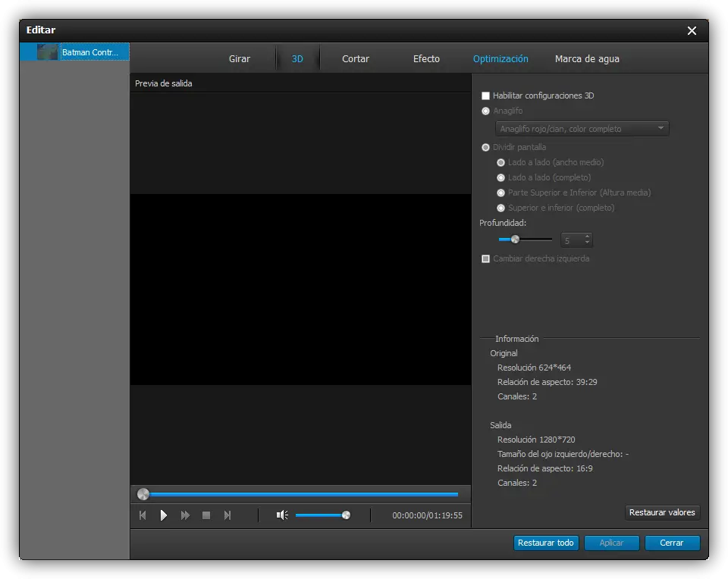The image size is (728, 579).
Task: Toggle Cambiar derecha izquierda checkbox
Action: (x=486, y=259)
